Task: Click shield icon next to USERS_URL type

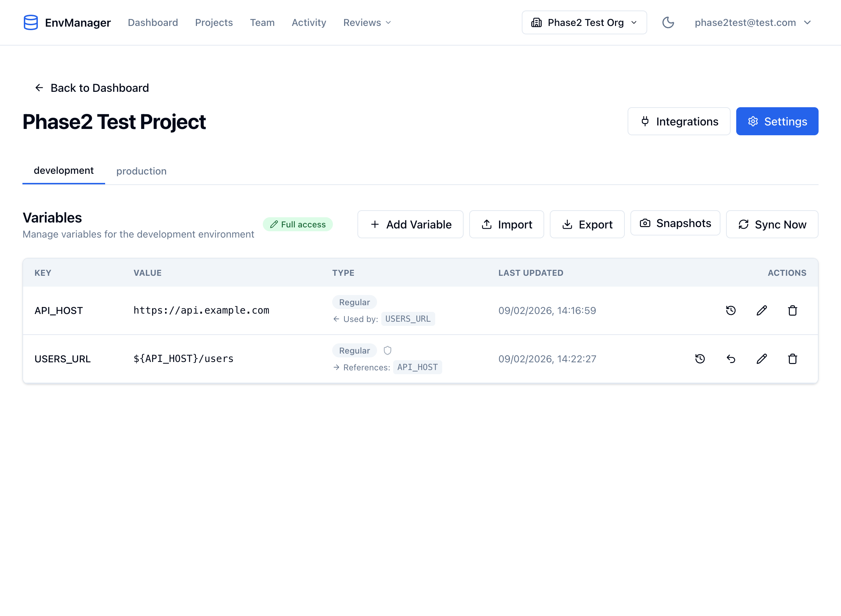Action: point(388,350)
